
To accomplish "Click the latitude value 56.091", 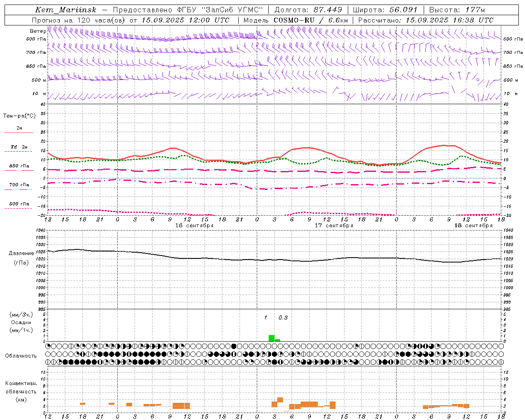I will (403, 10).
